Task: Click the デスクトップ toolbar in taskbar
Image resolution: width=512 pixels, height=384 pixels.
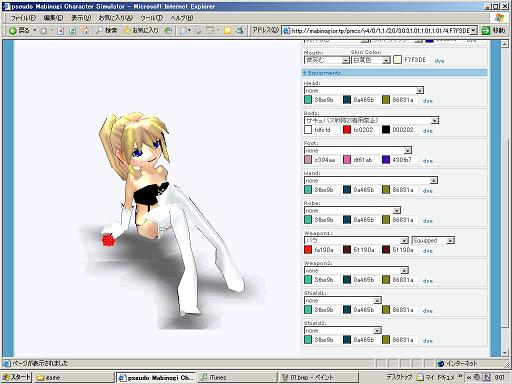Action: 399,377
